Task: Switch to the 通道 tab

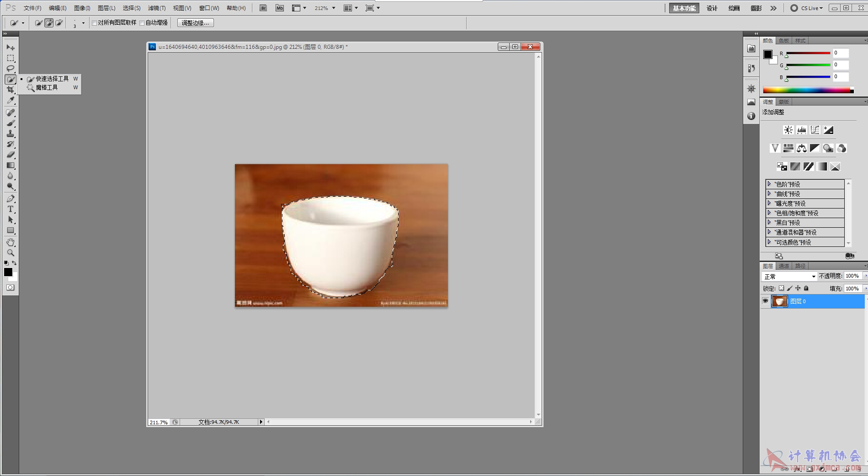Action: click(784, 266)
